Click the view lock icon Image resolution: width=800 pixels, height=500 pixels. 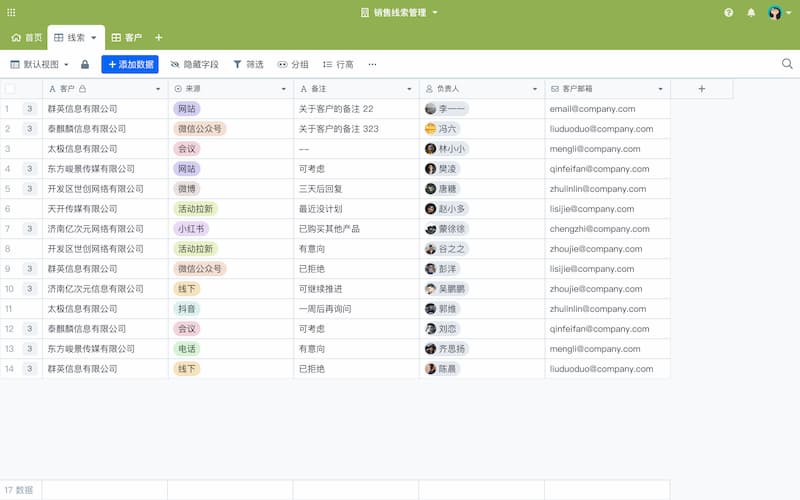[85, 64]
